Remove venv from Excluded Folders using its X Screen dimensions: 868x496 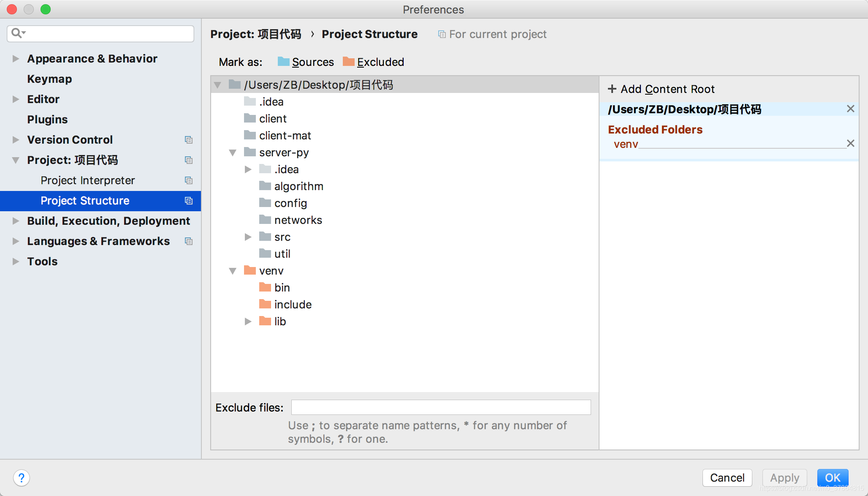coord(850,144)
